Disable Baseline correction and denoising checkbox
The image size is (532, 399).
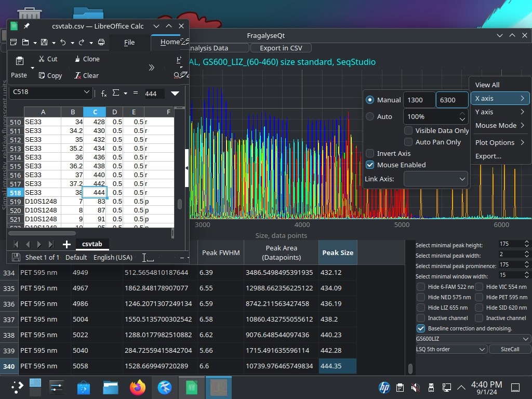coord(421,328)
